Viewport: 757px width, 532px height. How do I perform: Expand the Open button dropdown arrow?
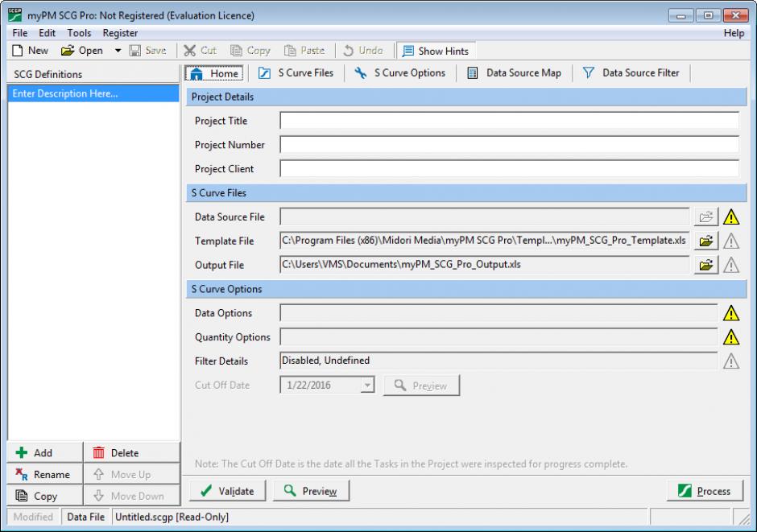point(118,50)
